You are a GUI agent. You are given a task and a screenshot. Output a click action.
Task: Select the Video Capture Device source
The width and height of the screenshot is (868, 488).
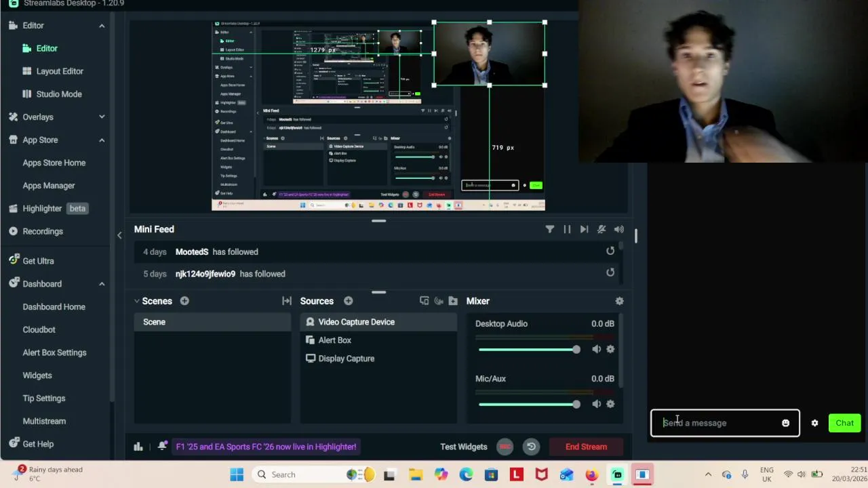coord(378,322)
